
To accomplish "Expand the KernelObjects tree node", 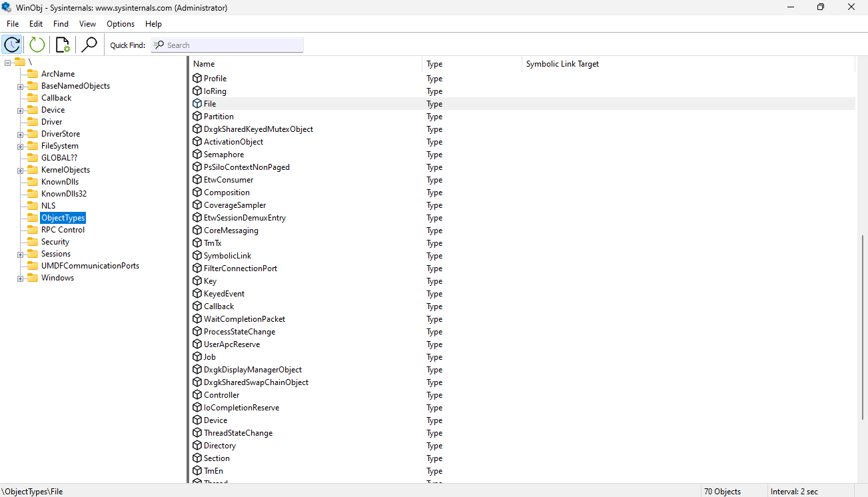I will pos(21,171).
